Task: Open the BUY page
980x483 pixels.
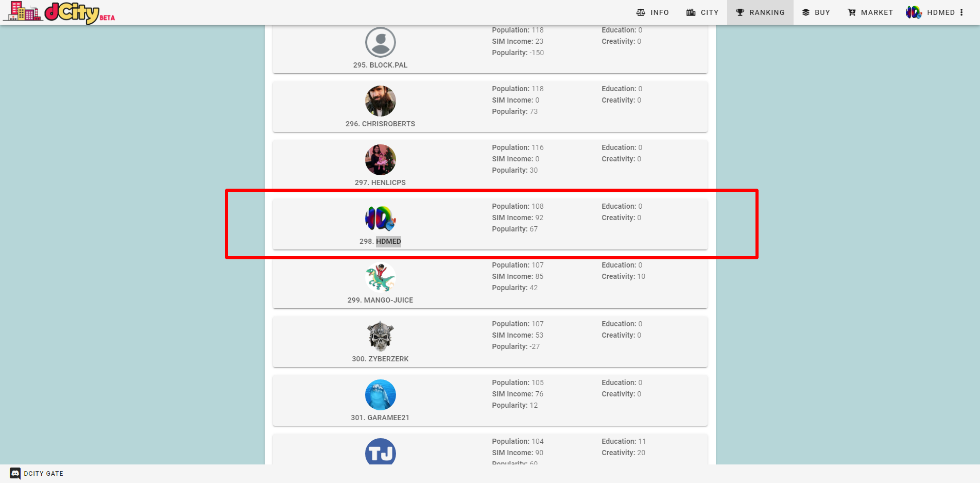Action: [x=816, y=12]
